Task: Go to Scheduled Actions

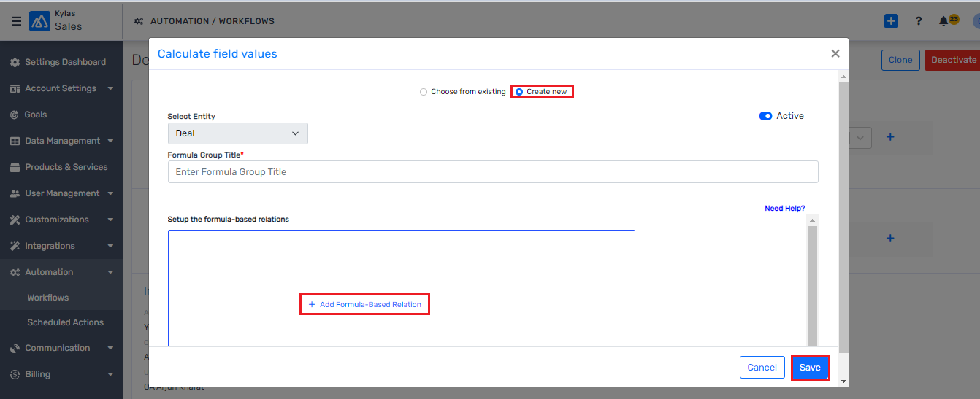Action: click(65, 322)
